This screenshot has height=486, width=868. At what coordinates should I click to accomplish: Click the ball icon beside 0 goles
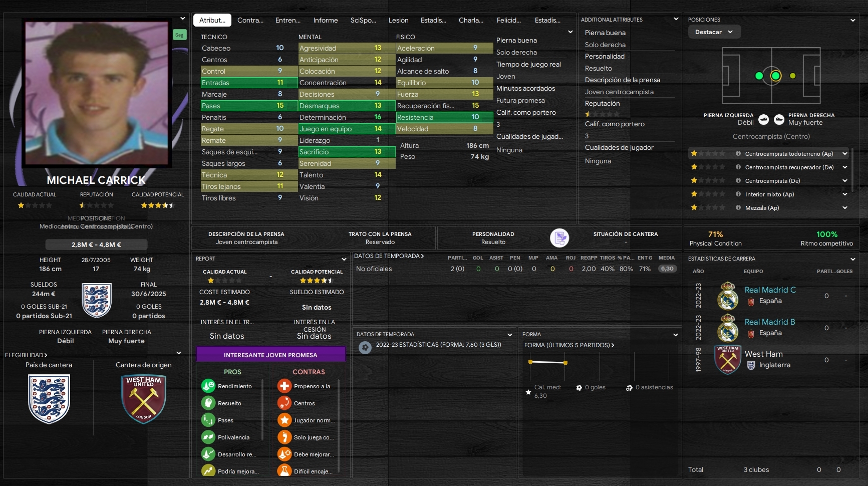(579, 388)
